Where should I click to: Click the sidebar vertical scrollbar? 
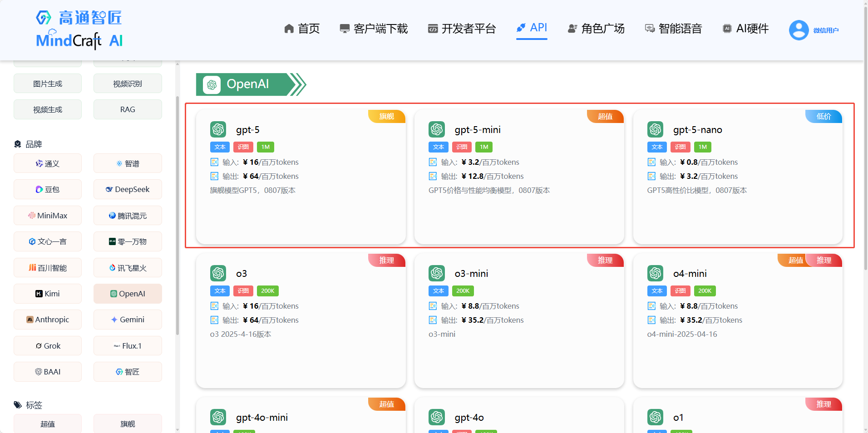[177, 216]
